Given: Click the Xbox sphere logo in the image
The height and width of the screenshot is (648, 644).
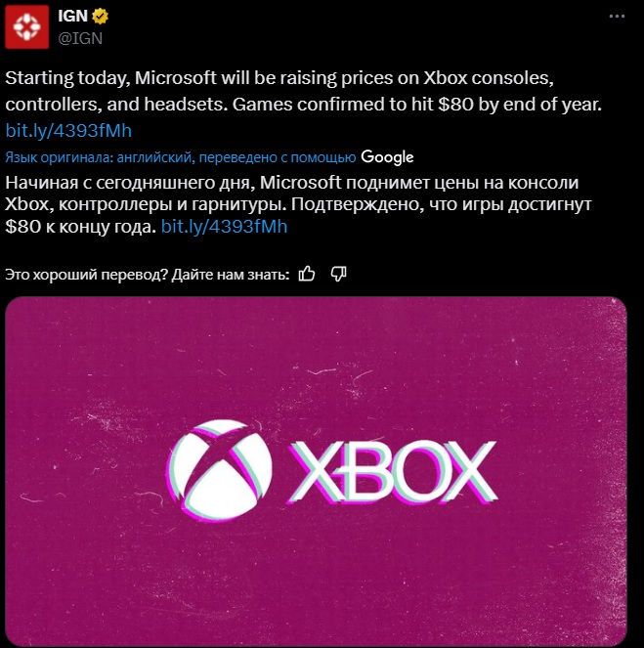Looking at the screenshot, I should 219,471.
